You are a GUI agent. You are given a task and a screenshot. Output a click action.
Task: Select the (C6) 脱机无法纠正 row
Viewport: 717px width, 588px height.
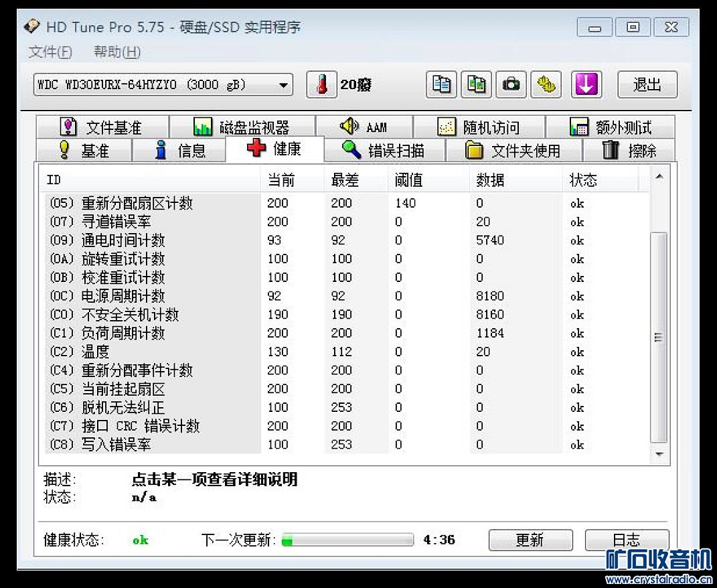click(347, 407)
